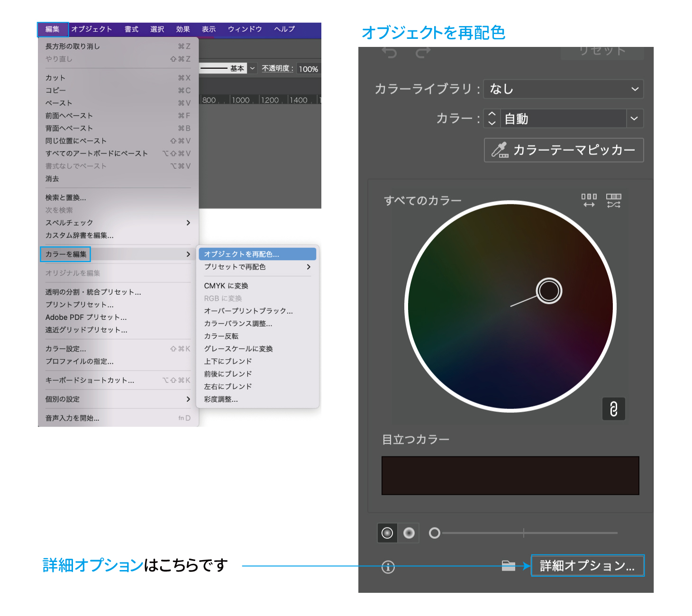This screenshot has width=692, height=616.
Task: Choose 左右にブレンド
Action: [x=257, y=386]
